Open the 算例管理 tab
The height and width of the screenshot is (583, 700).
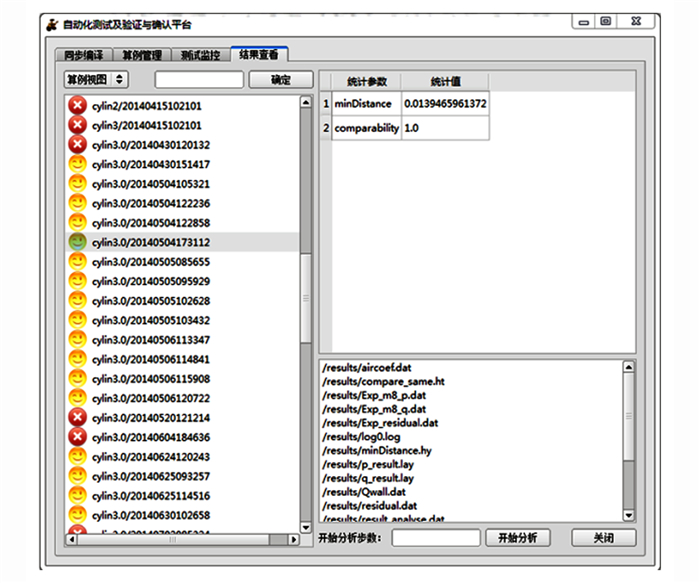141,55
